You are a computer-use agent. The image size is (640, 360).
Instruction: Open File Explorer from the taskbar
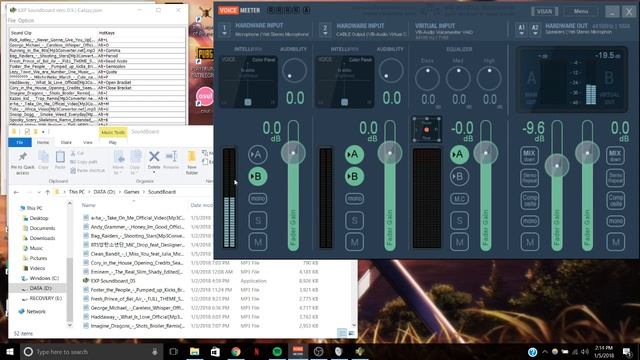(x=195, y=351)
